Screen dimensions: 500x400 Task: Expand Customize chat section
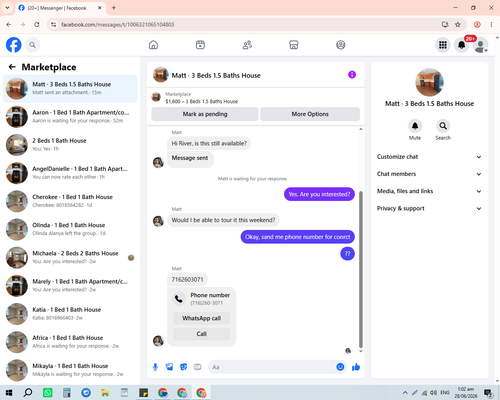click(429, 157)
